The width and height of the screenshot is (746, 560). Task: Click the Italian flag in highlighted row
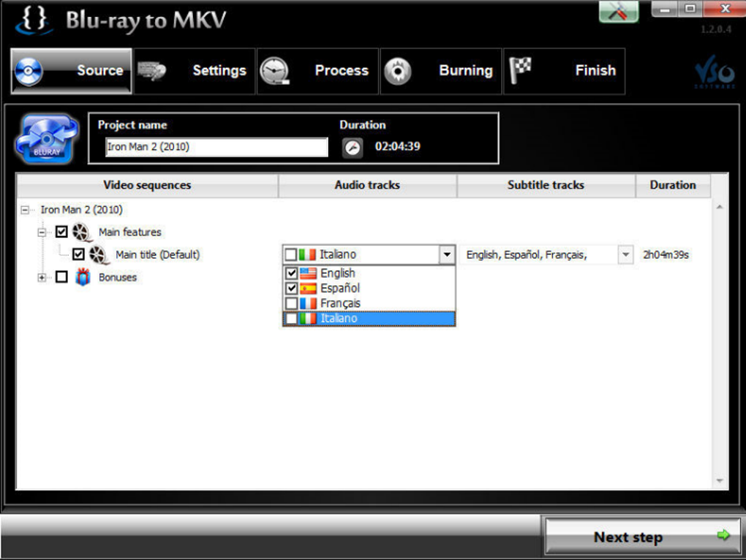(x=309, y=319)
